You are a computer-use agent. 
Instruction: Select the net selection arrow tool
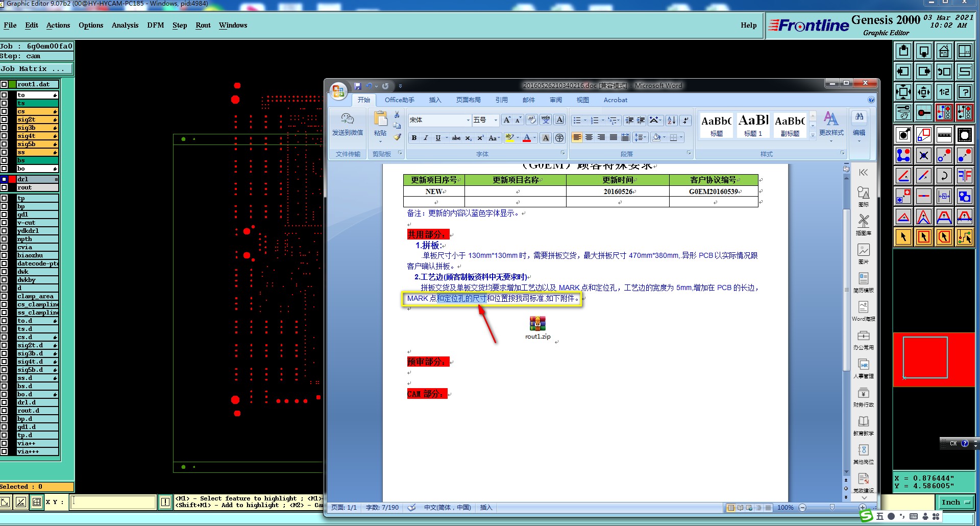coord(964,237)
